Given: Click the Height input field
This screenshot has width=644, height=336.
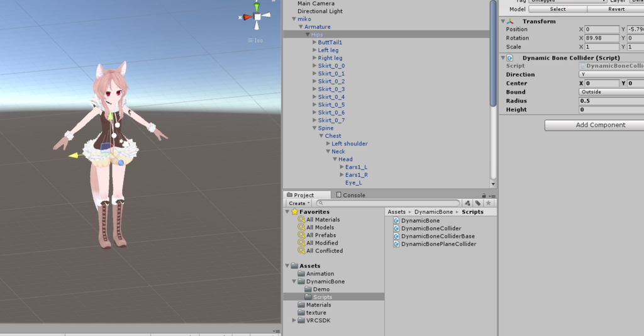Looking at the screenshot, I should pos(611,109).
